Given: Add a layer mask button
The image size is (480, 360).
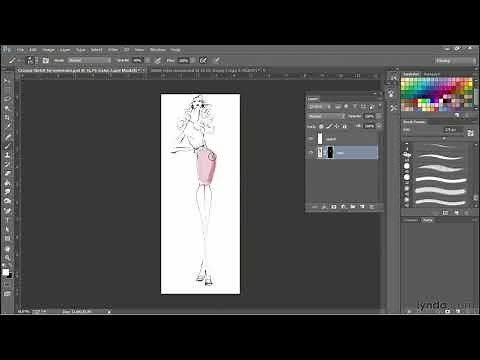Looking at the screenshot, I should point(334,207).
